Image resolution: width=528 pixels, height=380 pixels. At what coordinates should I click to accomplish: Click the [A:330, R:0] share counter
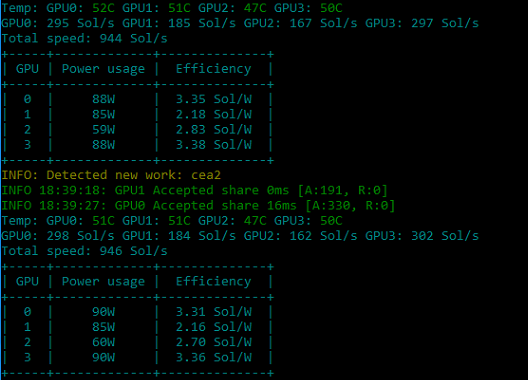click(350, 205)
